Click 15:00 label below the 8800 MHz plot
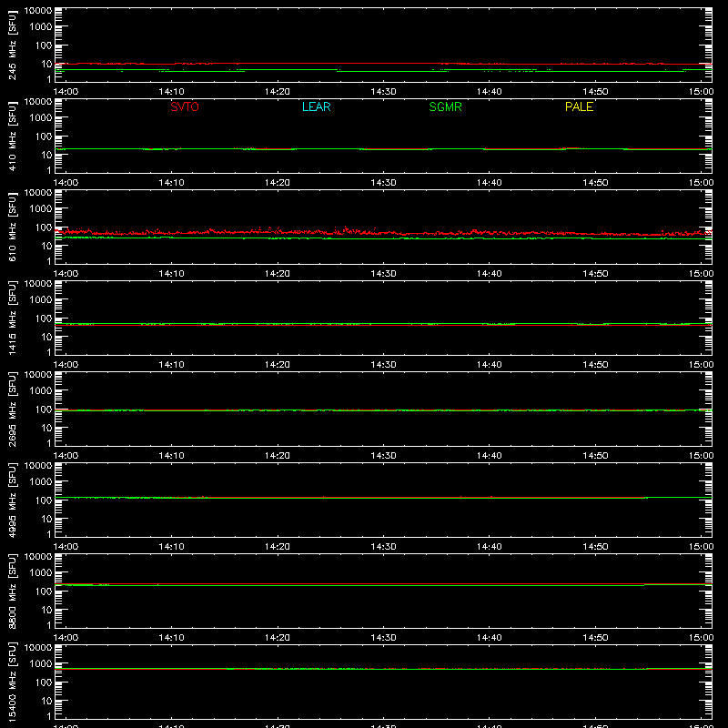The width and height of the screenshot is (728, 728). pos(701,638)
